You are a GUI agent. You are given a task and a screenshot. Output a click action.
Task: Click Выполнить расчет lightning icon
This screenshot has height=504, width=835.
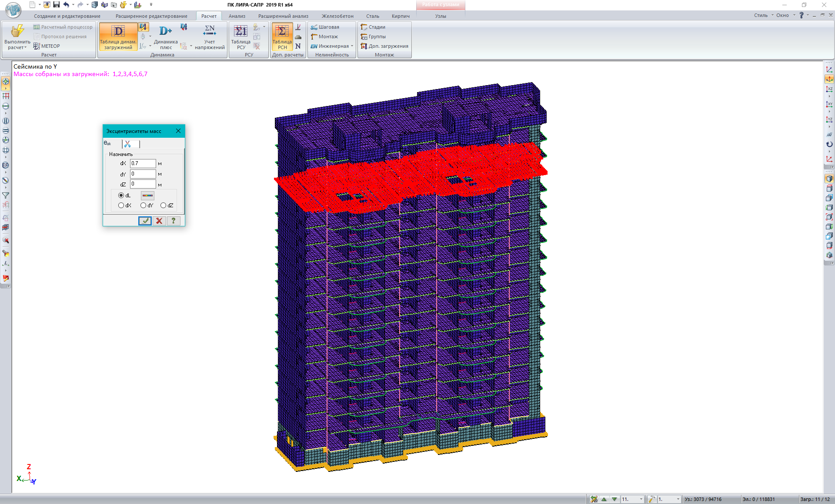tap(17, 31)
